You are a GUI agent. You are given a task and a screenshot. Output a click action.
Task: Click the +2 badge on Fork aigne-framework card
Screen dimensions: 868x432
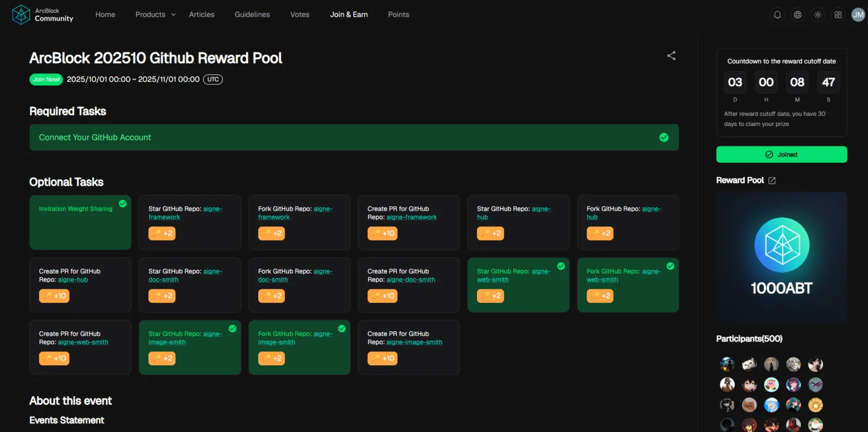tap(271, 233)
